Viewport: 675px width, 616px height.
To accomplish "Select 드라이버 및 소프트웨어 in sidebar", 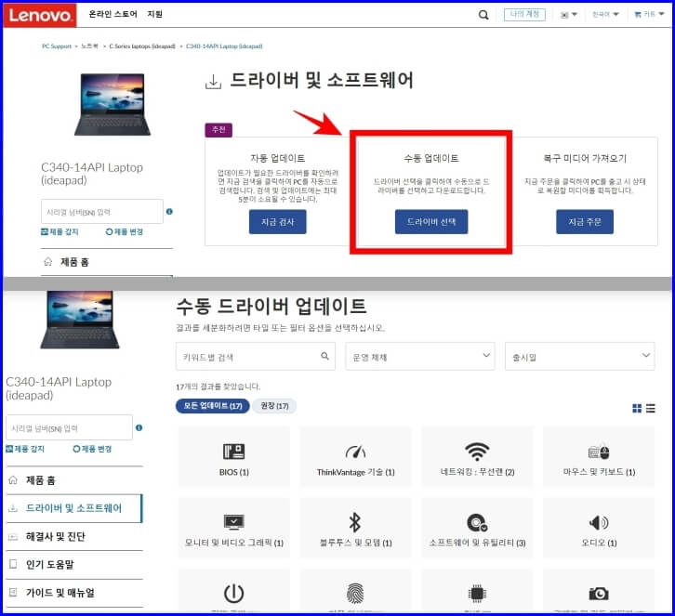I will pos(74,508).
